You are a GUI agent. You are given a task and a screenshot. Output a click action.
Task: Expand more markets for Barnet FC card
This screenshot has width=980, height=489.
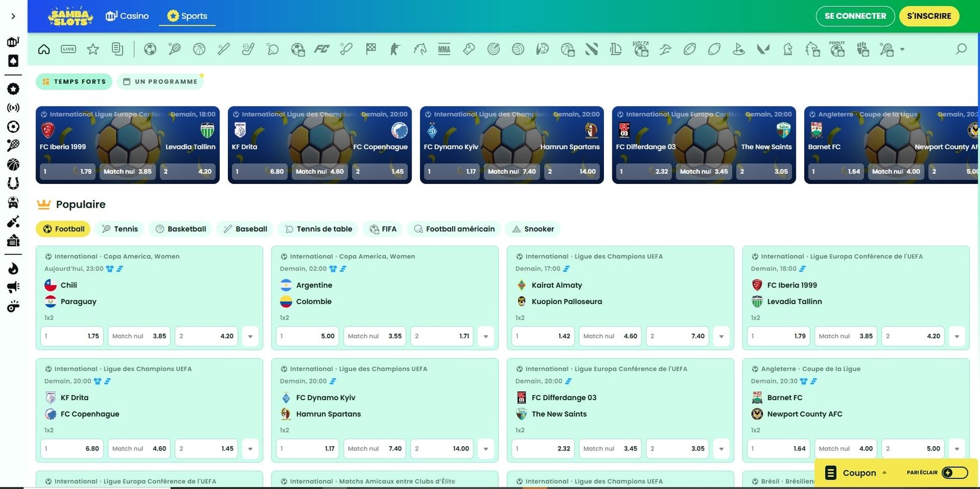click(957, 449)
